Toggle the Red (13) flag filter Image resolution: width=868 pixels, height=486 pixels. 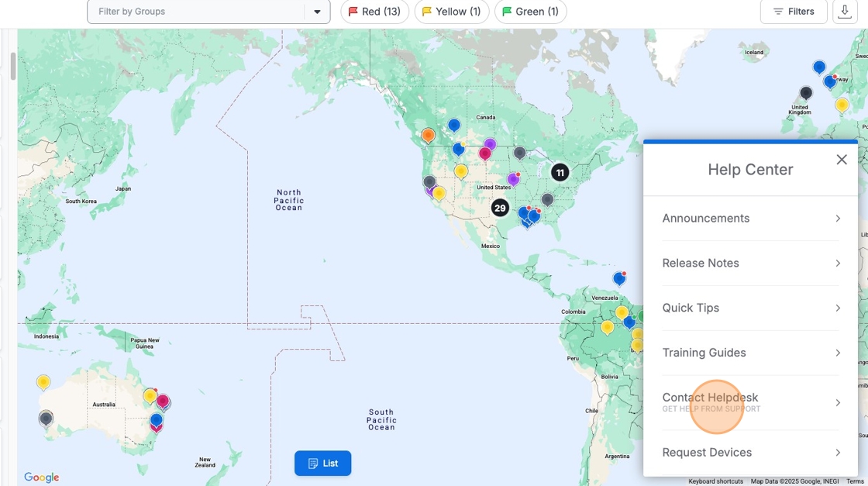374,12
